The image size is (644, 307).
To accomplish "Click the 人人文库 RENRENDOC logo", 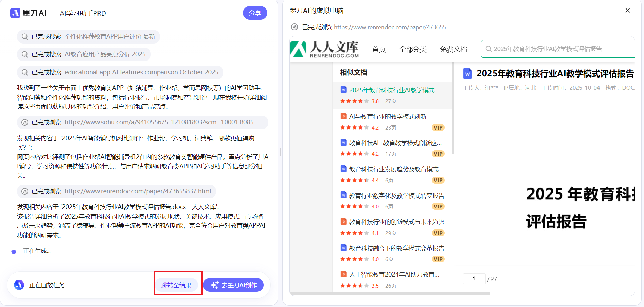I will [324, 49].
